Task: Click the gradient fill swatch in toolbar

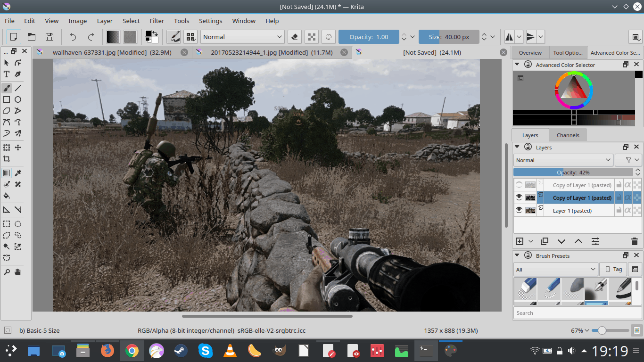Action: tap(113, 37)
